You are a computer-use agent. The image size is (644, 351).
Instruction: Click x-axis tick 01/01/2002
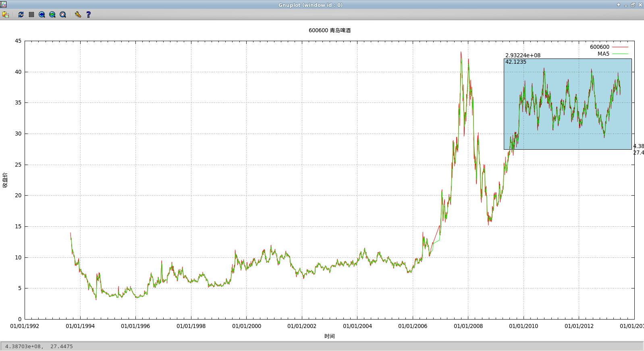point(302,326)
